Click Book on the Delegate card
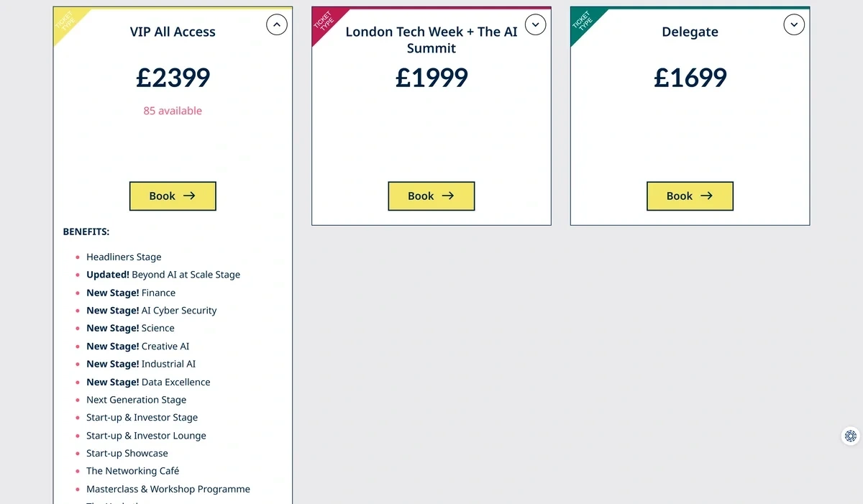Screen dimensions: 863x504 click(690, 196)
